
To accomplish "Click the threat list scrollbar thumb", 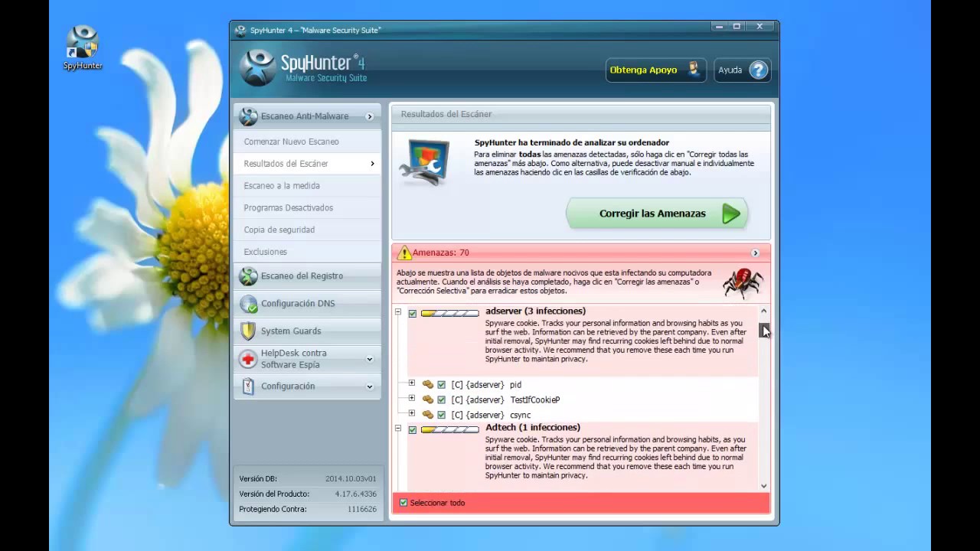I will (763, 330).
